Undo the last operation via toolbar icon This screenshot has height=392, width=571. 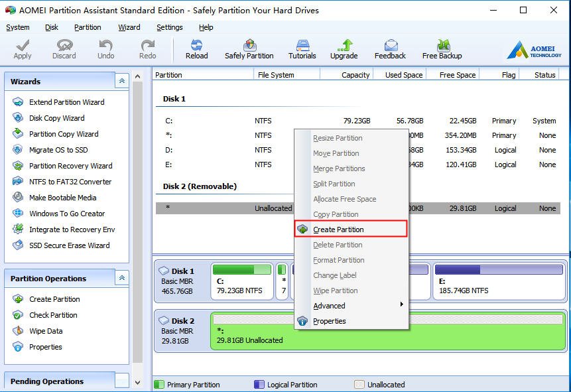coord(105,48)
